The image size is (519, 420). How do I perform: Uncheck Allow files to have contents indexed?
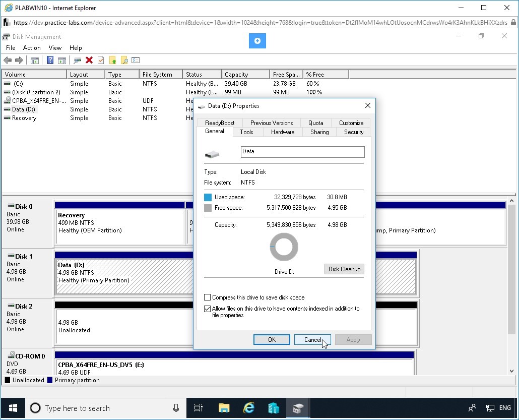[x=208, y=309]
